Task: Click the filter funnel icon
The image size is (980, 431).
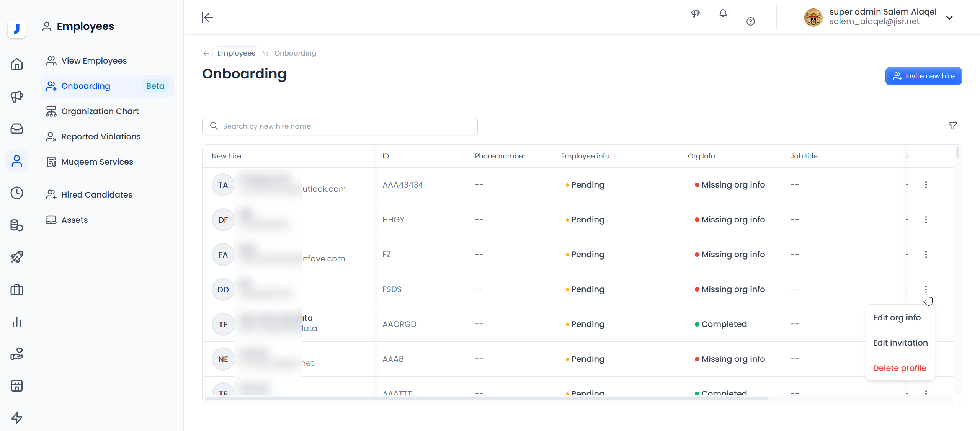Action: point(952,126)
